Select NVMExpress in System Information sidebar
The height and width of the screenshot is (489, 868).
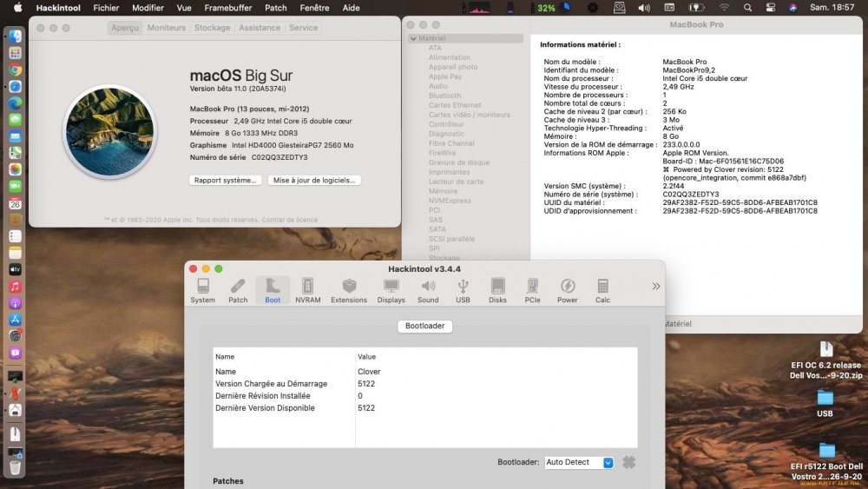click(x=450, y=201)
